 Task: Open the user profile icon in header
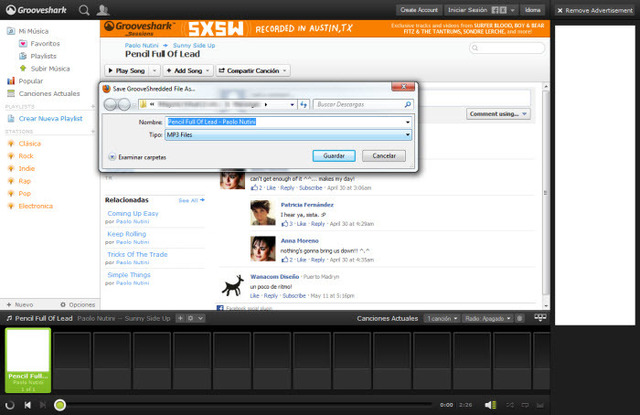pos(105,10)
